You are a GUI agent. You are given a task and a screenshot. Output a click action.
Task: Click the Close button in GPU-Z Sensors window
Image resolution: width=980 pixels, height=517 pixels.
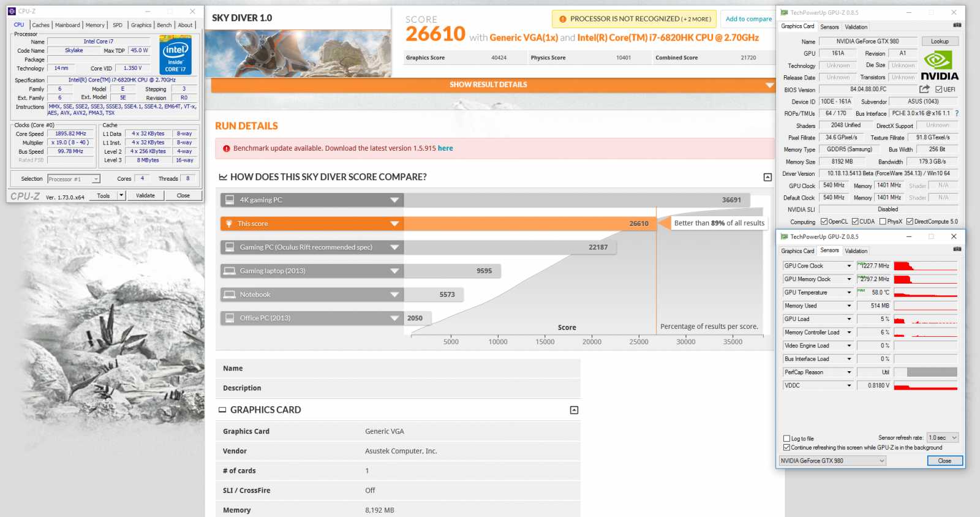944,461
